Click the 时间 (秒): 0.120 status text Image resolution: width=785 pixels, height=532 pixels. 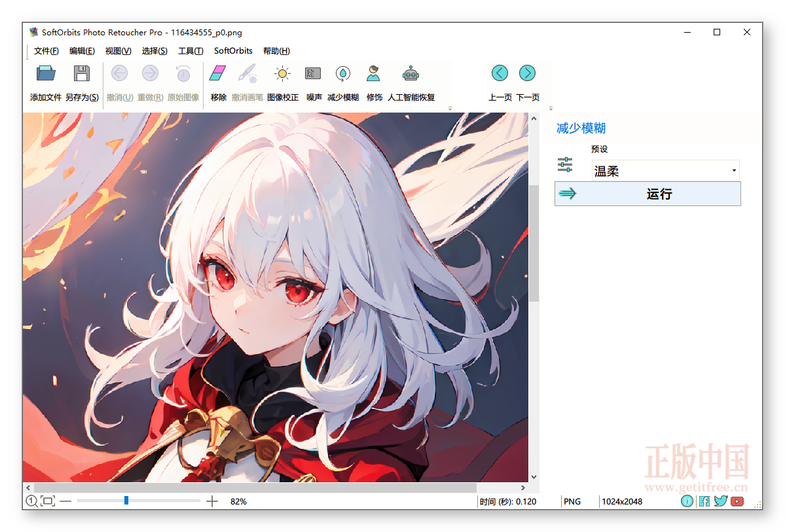(x=507, y=501)
